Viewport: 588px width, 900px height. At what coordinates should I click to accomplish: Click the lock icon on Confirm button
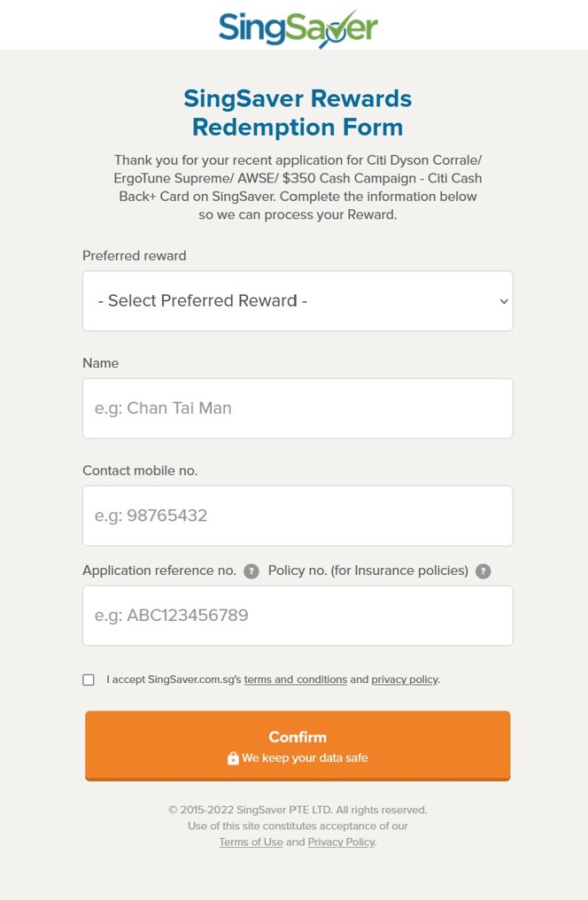[x=233, y=758]
